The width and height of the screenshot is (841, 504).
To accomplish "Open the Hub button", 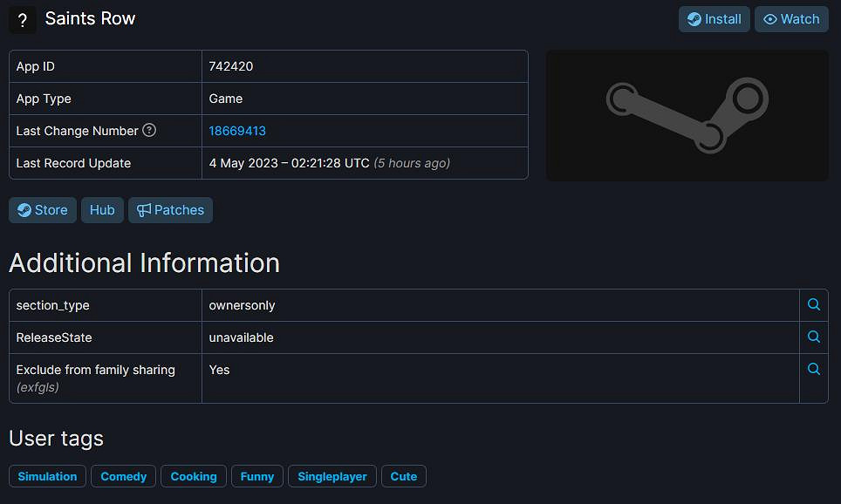I will (x=102, y=210).
